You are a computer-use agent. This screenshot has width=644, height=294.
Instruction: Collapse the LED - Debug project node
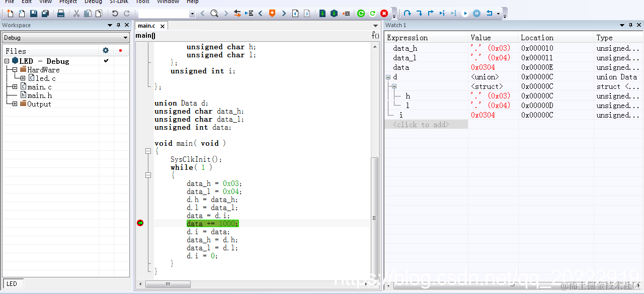[7, 61]
